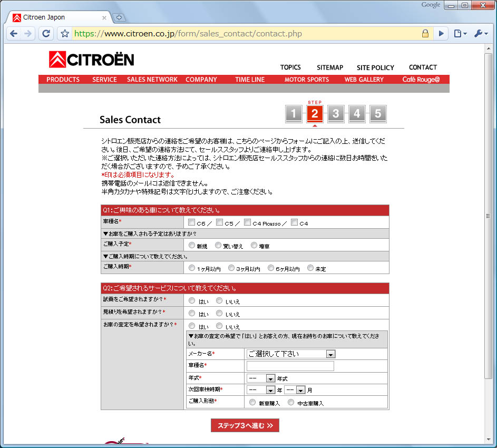Image resolution: width=497 pixels, height=448 pixels.
Task: Choose いいえ for test drive question
Action: tap(219, 300)
